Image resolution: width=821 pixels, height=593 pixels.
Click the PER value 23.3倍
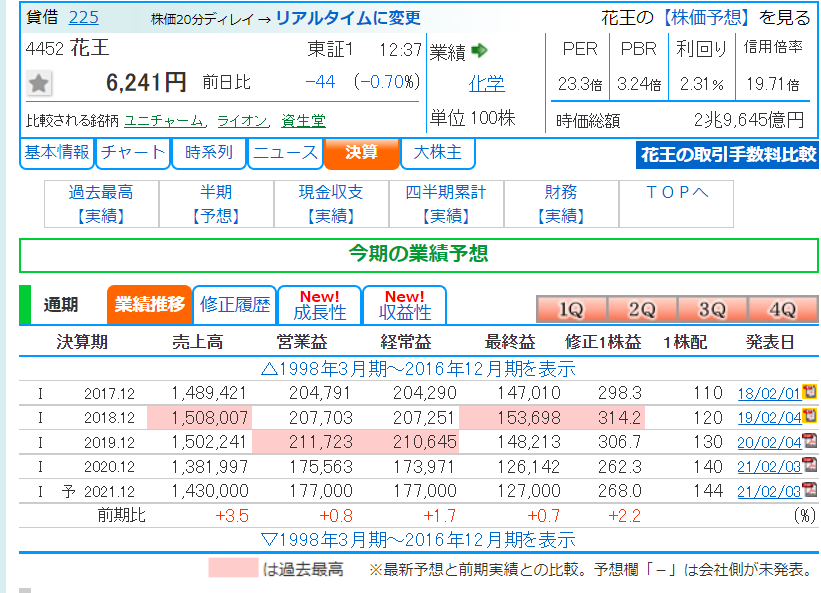pos(580,84)
